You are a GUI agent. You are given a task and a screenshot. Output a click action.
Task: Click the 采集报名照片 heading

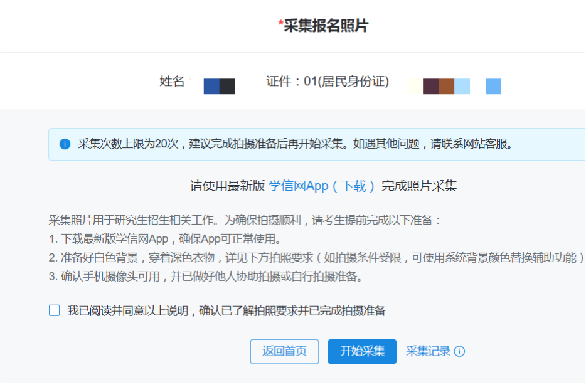tap(324, 26)
